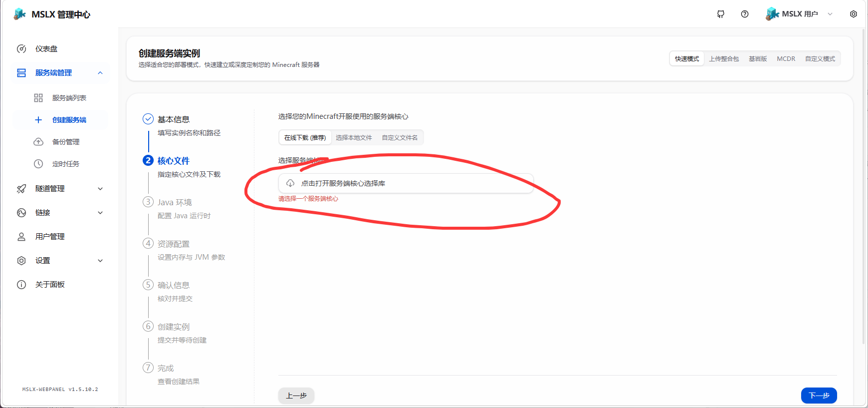868x408 pixels.
Task: Open 关于面板 in sidebar
Action: pyautogui.click(x=60, y=285)
